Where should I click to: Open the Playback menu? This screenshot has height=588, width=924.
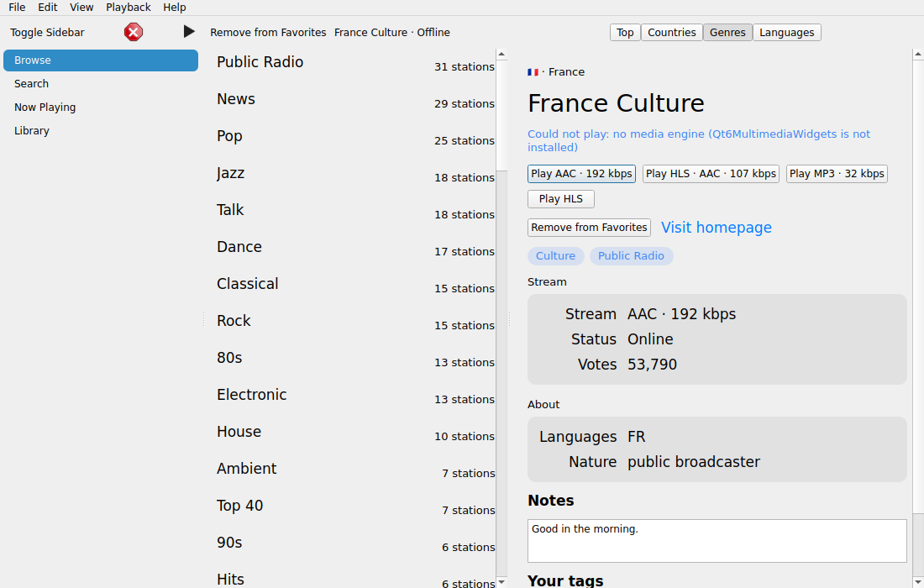(x=129, y=7)
